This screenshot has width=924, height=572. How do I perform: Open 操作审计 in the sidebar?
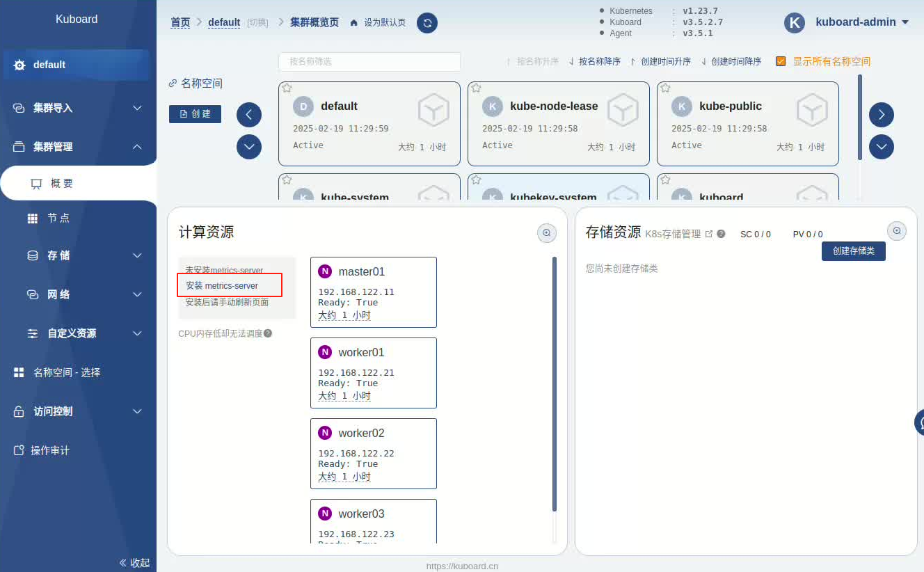[78, 450]
